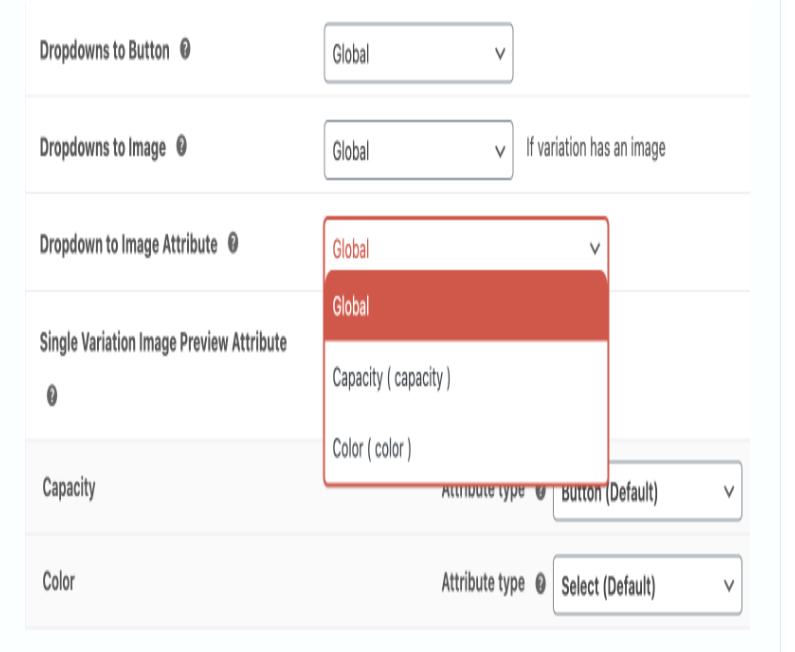
Task: Select Capacity ( capacity ) option
Action: (466, 378)
